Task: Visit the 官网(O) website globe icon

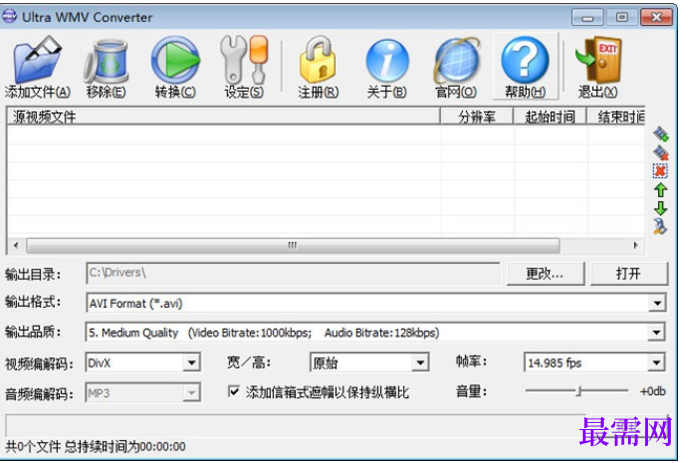Action: click(x=456, y=61)
